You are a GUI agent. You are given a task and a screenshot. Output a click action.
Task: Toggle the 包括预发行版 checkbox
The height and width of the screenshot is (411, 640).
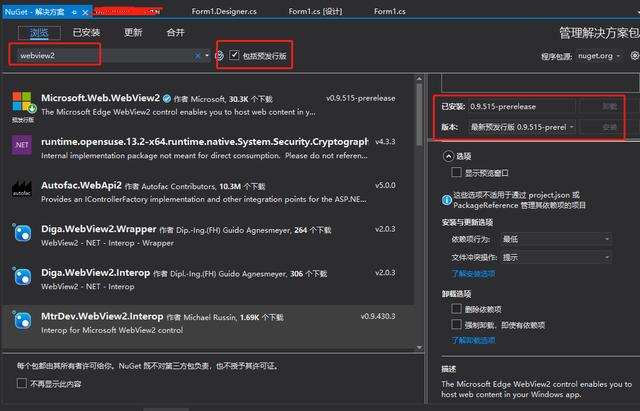234,55
